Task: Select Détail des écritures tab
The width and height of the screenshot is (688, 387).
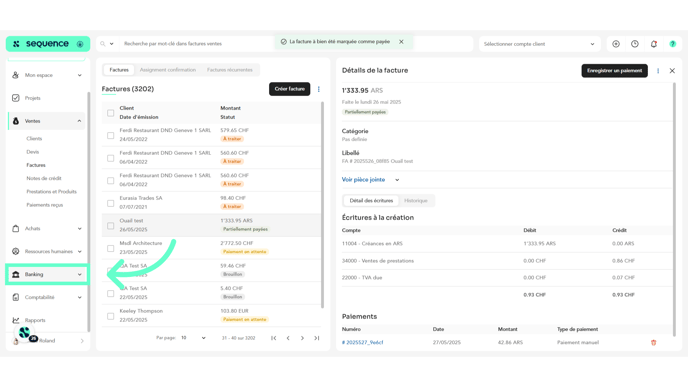Action: (371, 201)
